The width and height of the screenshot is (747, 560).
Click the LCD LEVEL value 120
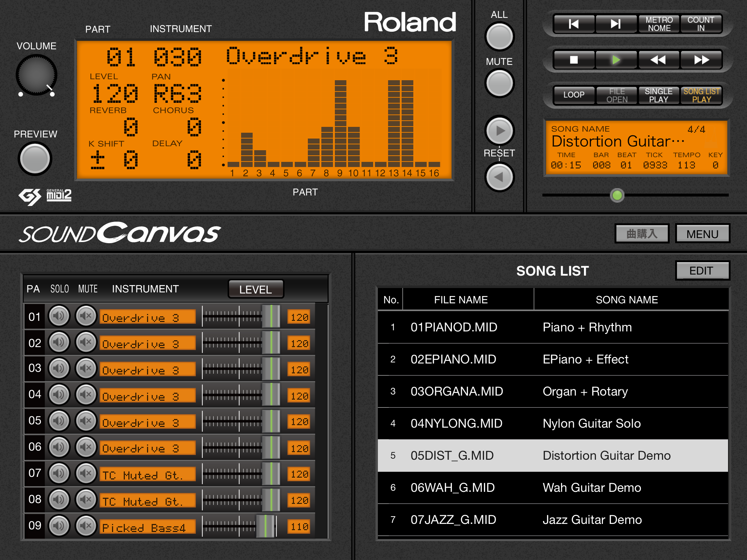point(115,94)
